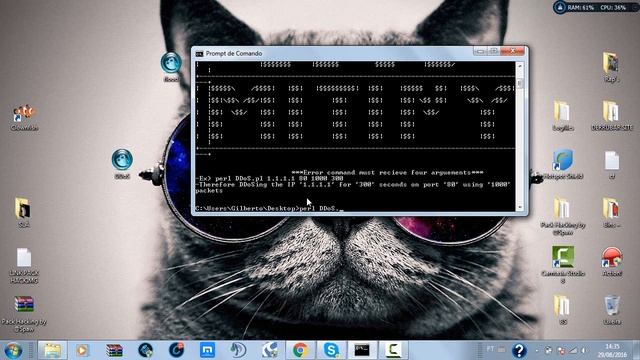Click the taskbar clock showing 14:35

point(612,351)
